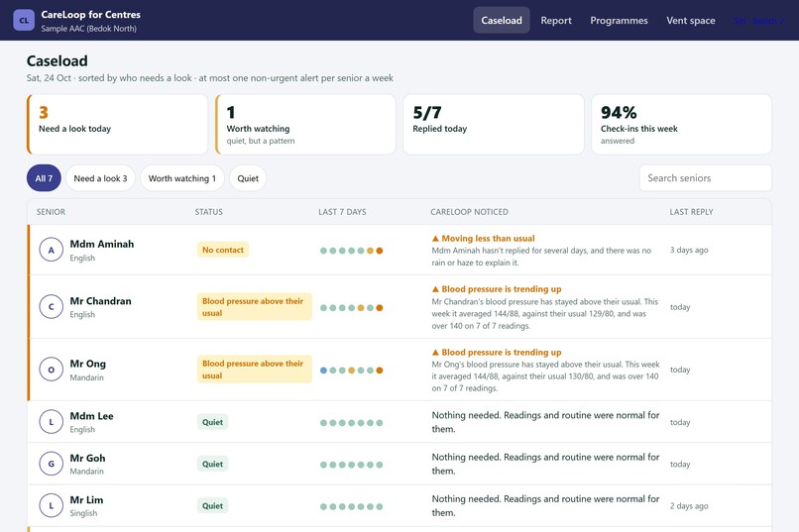This screenshot has width=799, height=532.
Task: Open the Vent space tab
Action: point(691,21)
